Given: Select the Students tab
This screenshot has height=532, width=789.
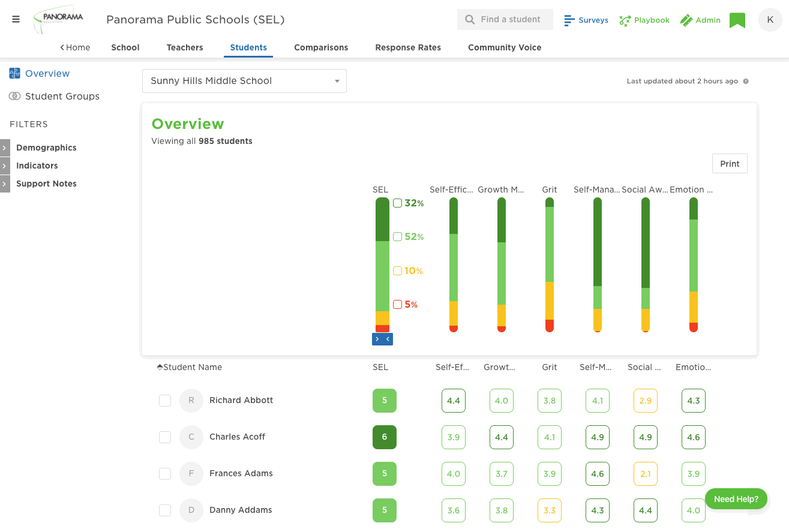Looking at the screenshot, I should (x=248, y=47).
